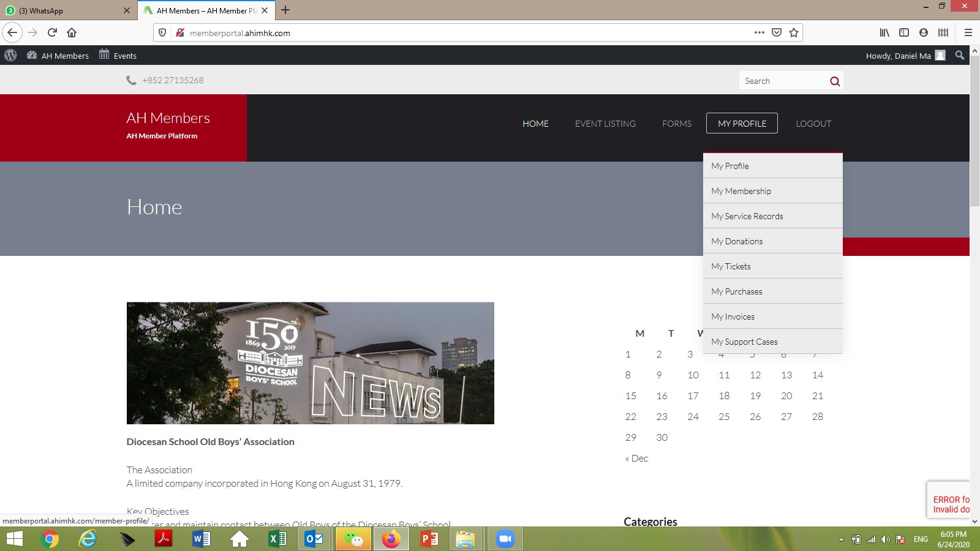Open the EVENT LISTING navigation item
Screen dimensions: 980x551
tap(605, 124)
